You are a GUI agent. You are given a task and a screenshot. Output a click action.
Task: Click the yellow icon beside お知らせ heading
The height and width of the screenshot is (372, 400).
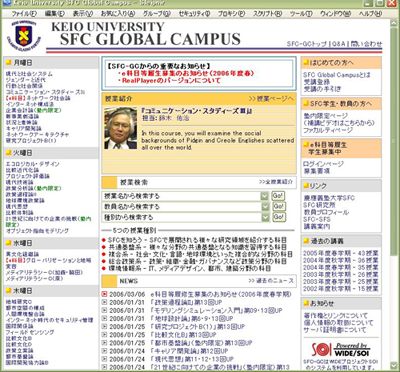[x=306, y=303]
